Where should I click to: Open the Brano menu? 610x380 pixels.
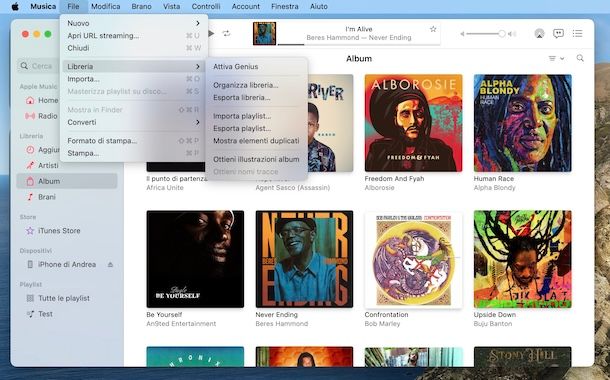[x=141, y=6]
